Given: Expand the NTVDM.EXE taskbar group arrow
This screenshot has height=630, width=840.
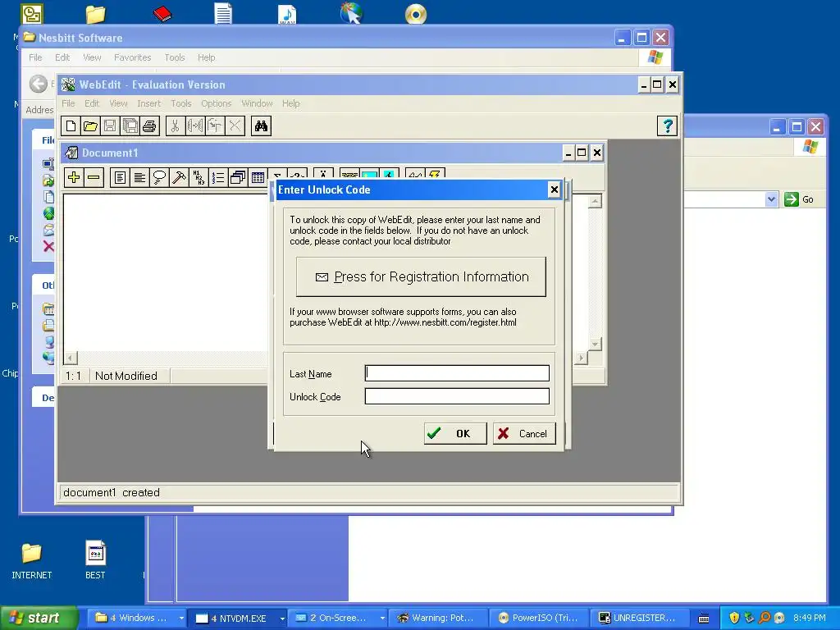Looking at the screenshot, I should (282, 619).
